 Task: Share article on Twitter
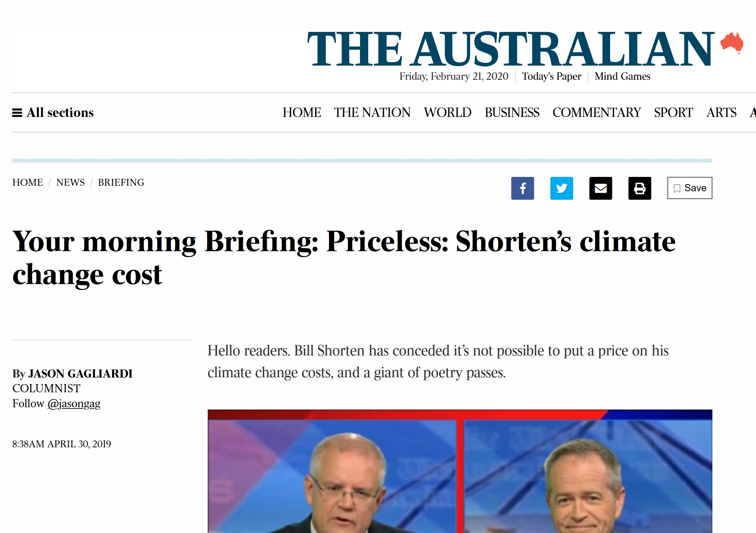(x=561, y=188)
